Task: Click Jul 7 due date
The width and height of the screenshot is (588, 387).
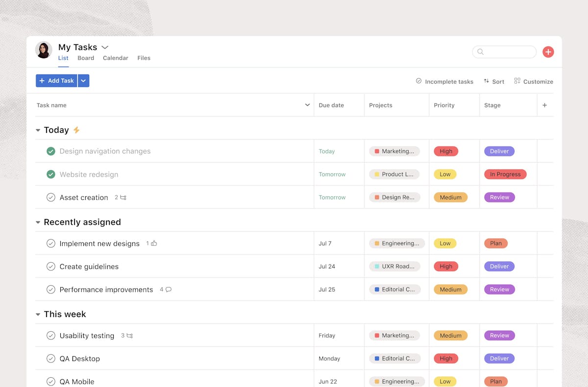Action: pos(325,243)
